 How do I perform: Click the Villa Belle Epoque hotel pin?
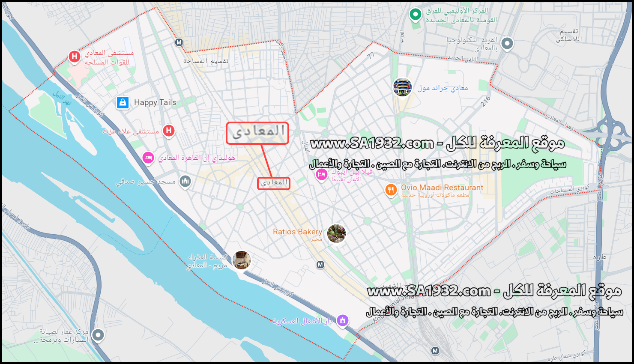coord(321,174)
